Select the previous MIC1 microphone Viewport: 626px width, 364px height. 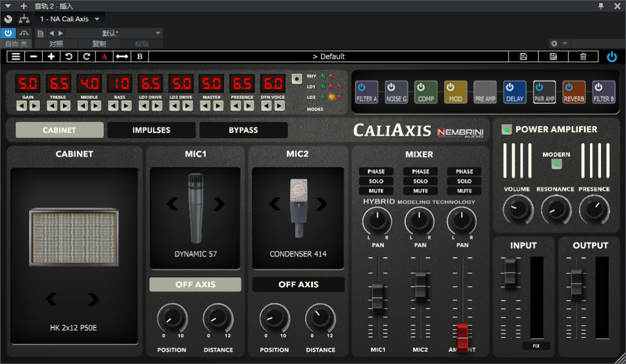[172, 204]
